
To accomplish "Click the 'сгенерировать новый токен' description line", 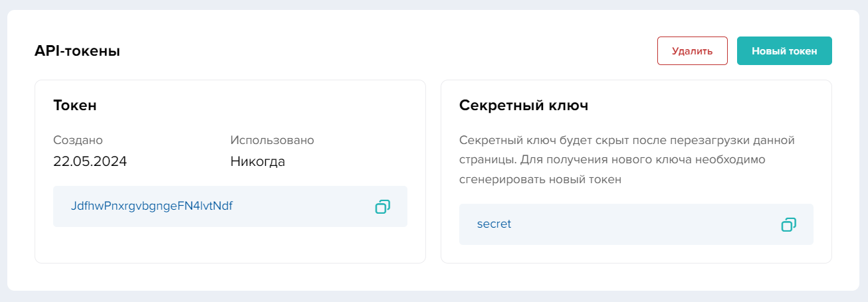I will pos(540,180).
